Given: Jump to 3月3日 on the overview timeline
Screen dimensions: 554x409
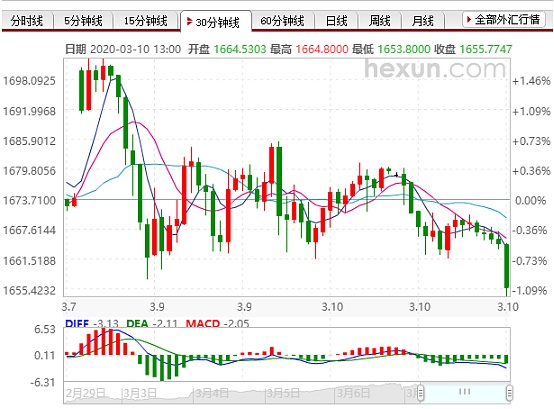Looking at the screenshot, I should 140,393.
